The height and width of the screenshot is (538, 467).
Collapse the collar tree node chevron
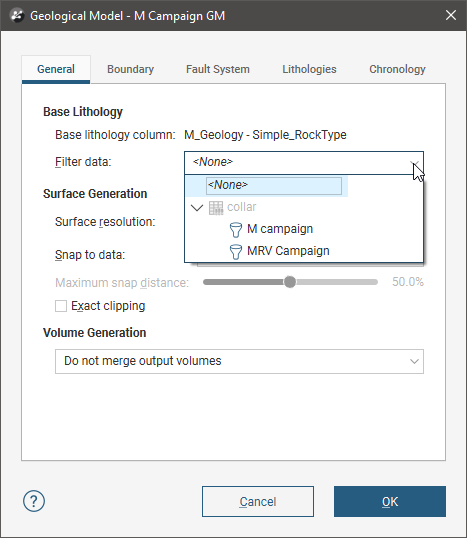click(197, 208)
